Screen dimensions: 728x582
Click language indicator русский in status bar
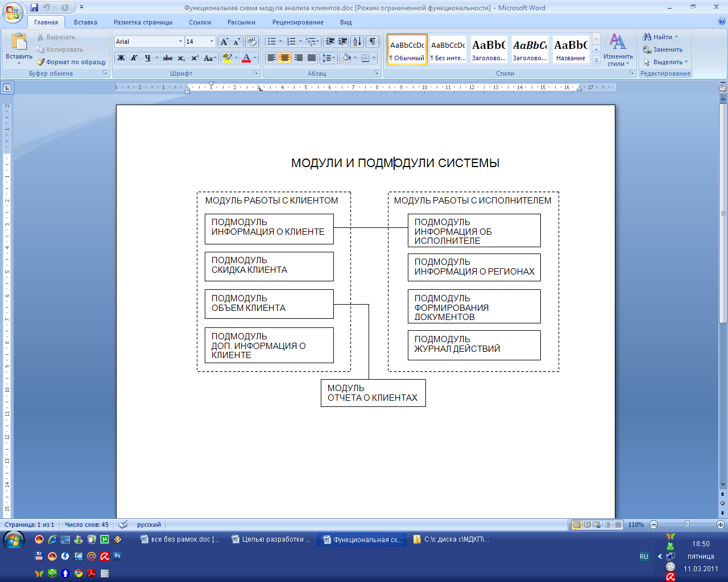pos(149,525)
